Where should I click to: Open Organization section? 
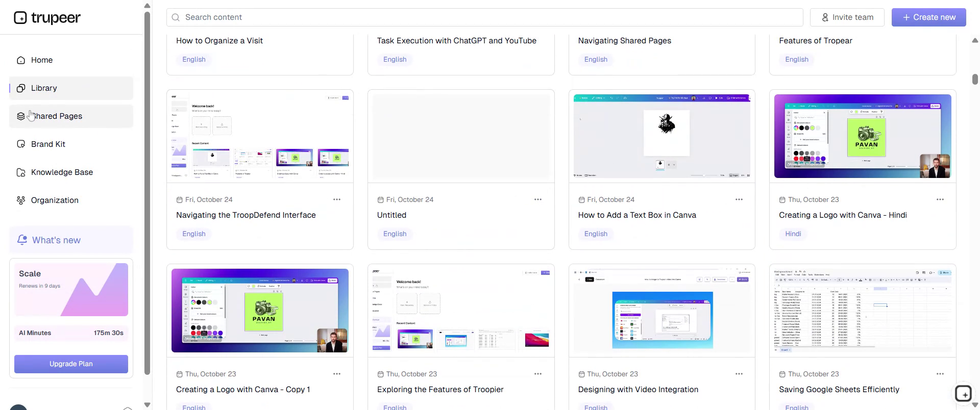[71, 200]
